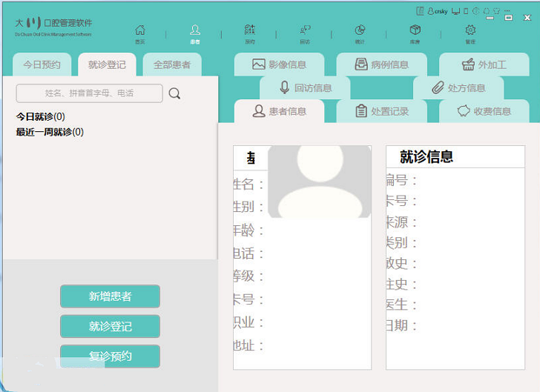540x392 pixels.
Task: Click the crsky user account icon
Action: (438, 11)
